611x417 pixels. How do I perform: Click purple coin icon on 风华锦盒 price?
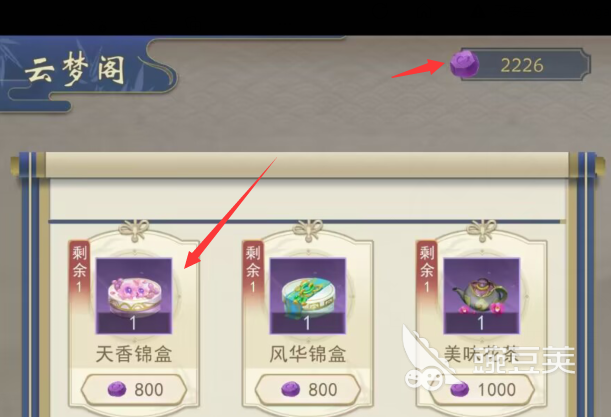tap(291, 389)
